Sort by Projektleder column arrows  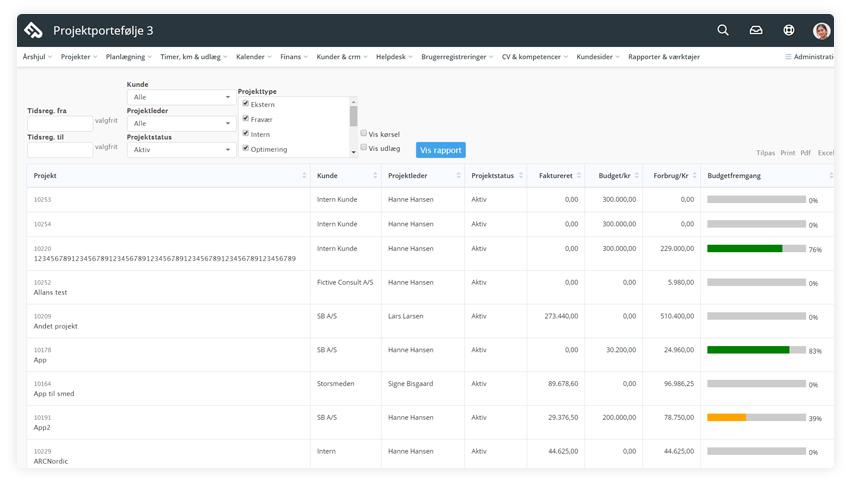point(458,175)
